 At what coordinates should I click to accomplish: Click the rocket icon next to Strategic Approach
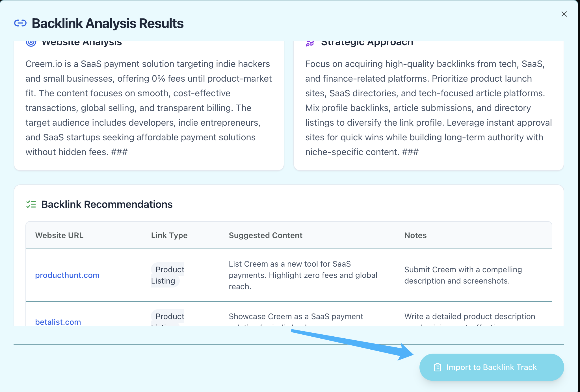(x=310, y=43)
